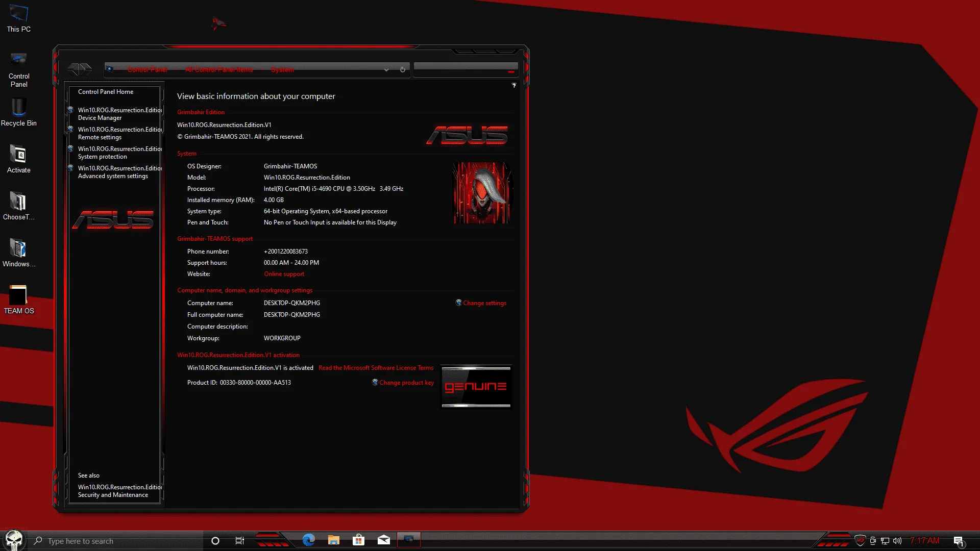Open the help question mark icon
Viewport: 980px width, 551px height.
point(514,85)
